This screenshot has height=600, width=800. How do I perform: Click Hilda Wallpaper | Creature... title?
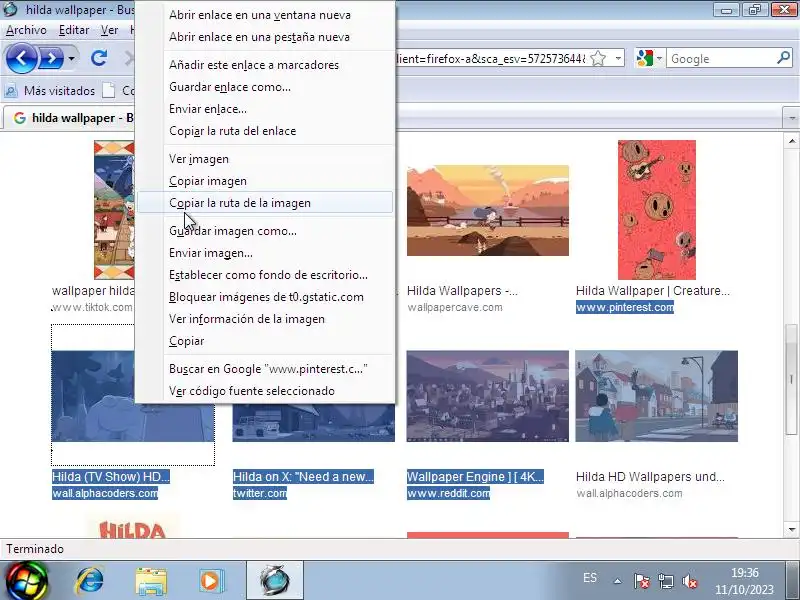coord(653,291)
